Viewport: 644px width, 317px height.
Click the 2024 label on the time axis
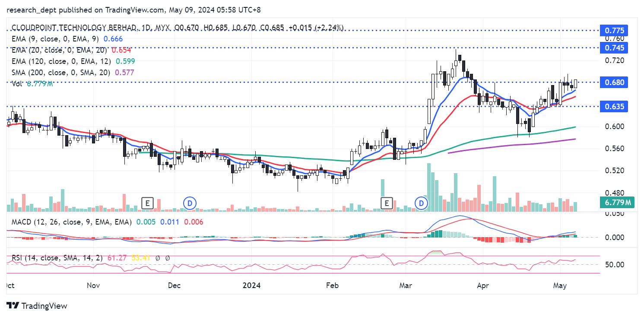pyautogui.click(x=251, y=285)
